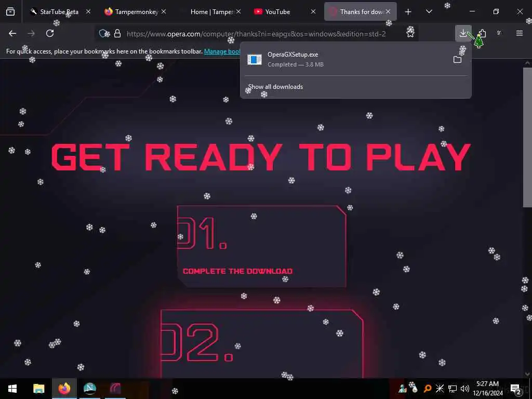Viewport: 532px width, 399px height.
Task: Click Completed — 3.8 MB status text
Action: coord(296,64)
